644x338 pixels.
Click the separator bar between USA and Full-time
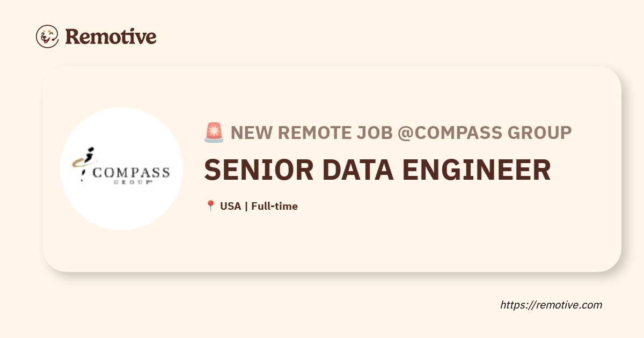pyautogui.click(x=246, y=206)
